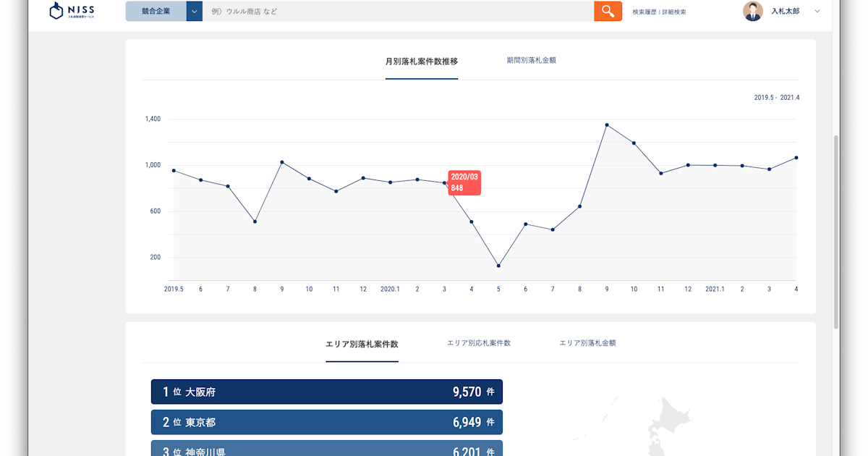Click the May 2020 lowest data point
The image size is (868, 456).
498,266
